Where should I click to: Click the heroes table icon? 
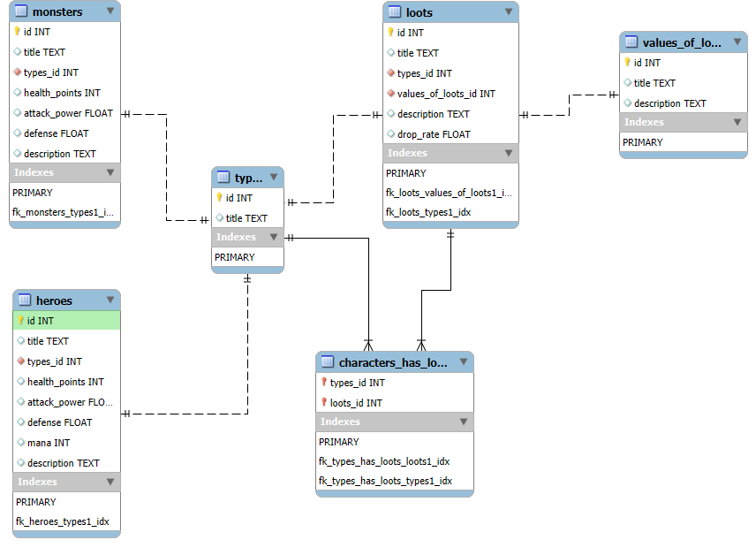click(25, 300)
